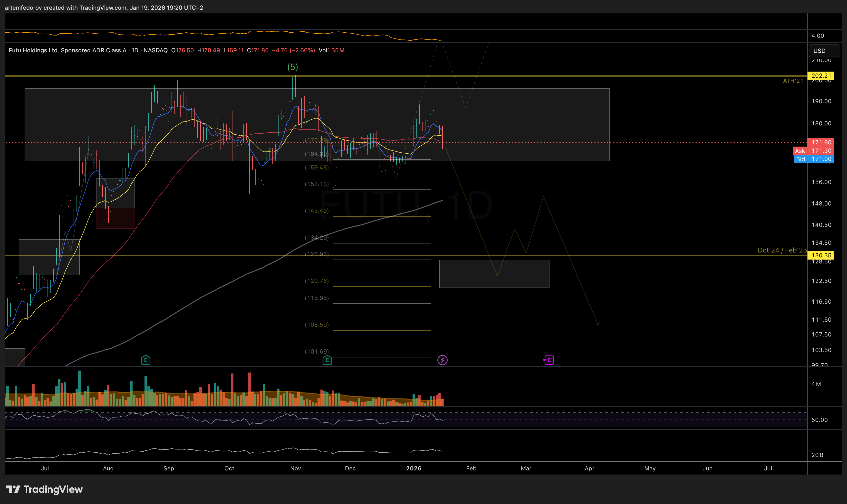This screenshot has height=504, width=847.
Task: Click 156.00 on the price scale
Action: tap(821, 182)
